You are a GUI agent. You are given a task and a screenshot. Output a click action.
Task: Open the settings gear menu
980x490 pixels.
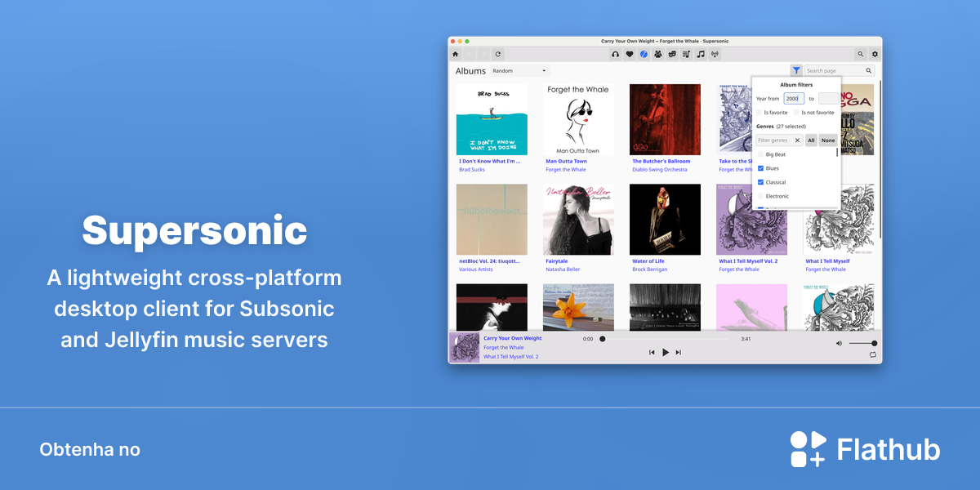point(875,54)
